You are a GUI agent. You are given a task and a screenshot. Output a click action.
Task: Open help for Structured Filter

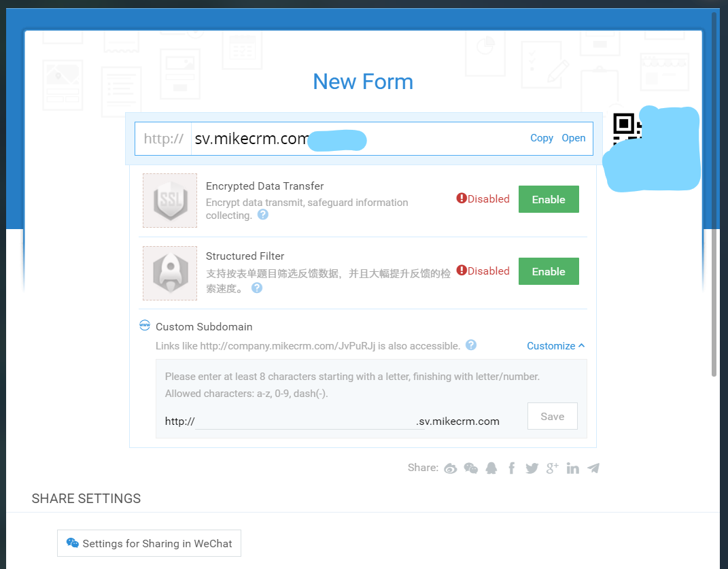(x=257, y=288)
